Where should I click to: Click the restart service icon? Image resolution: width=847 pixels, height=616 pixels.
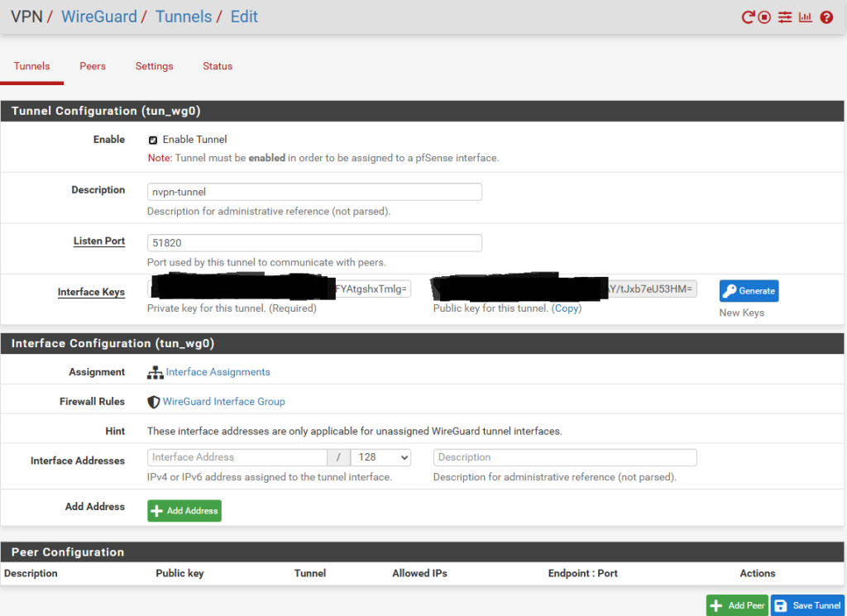pyautogui.click(x=748, y=17)
